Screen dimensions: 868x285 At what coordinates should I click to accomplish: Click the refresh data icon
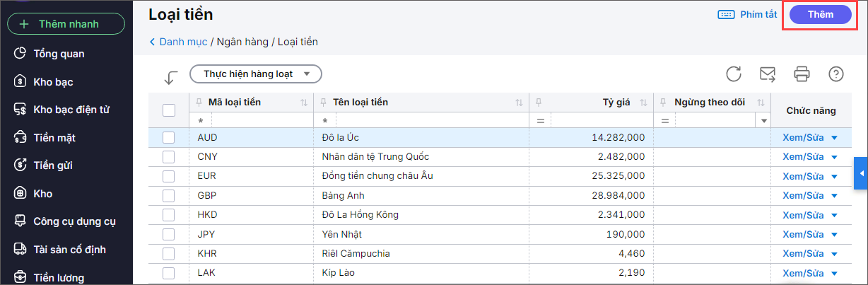(x=734, y=74)
